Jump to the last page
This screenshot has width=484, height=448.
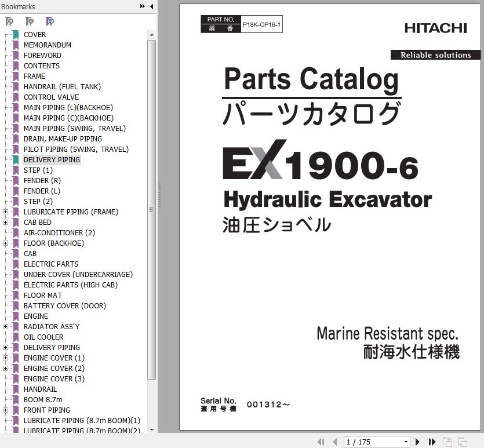(x=432, y=442)
